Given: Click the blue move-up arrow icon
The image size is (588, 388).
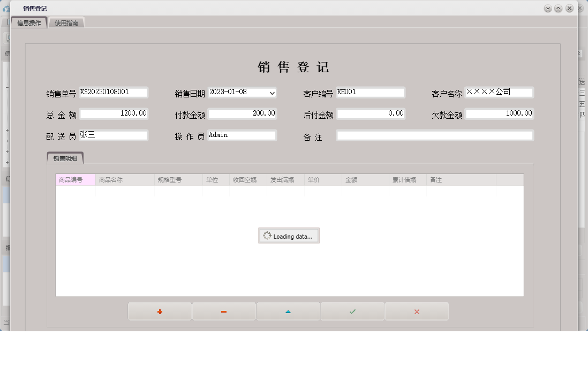Looking at the screenshot, I should point(288,311).
